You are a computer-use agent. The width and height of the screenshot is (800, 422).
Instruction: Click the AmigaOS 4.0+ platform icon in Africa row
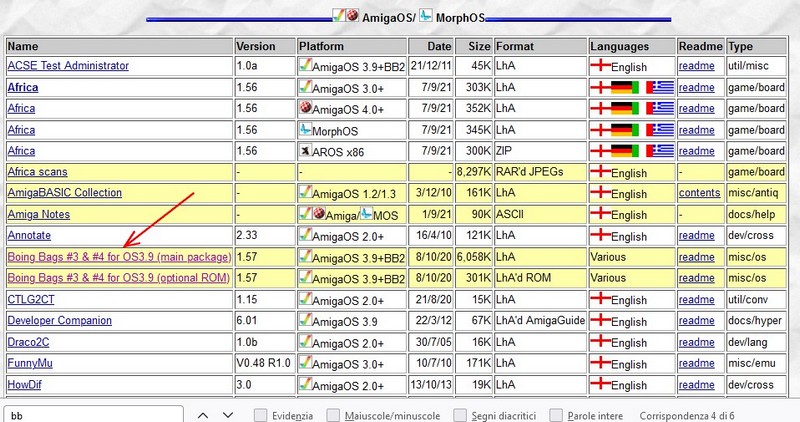(x=305, y=108)
